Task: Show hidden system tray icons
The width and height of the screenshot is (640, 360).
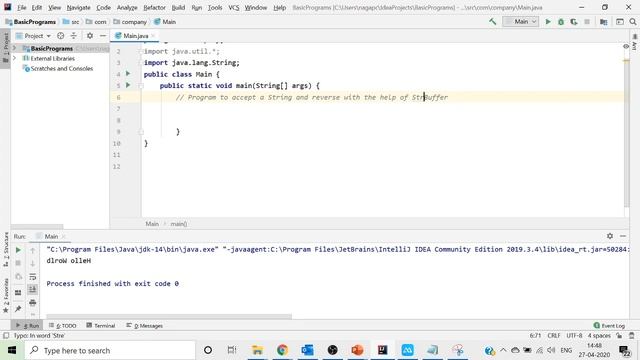Action: (503, 350)
